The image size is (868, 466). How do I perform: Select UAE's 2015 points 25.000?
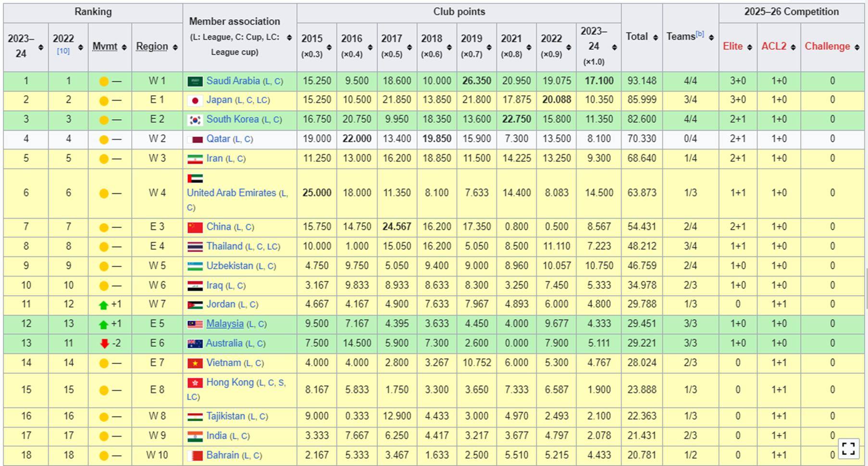click(317, 193)
